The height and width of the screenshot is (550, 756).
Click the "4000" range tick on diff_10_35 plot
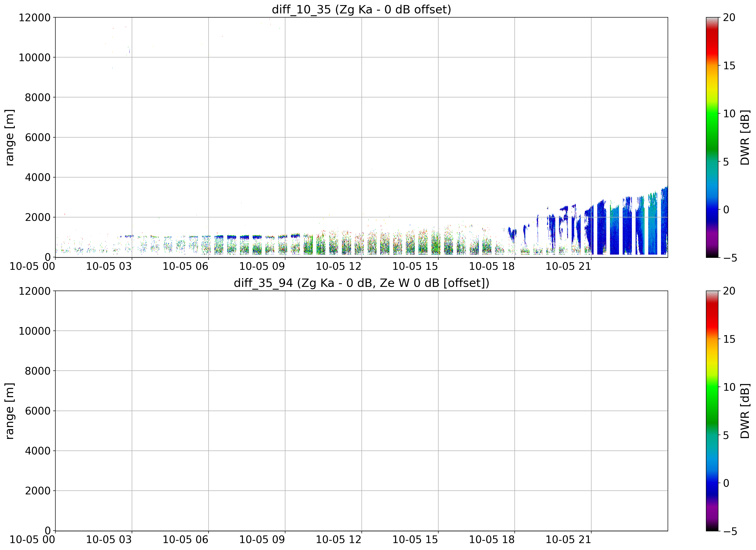pyautogui.click(x=38, y=177)
